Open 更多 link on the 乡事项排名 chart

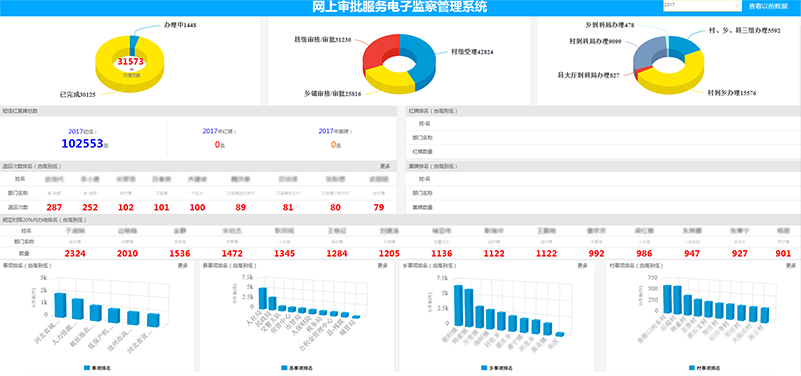click(x=582, y=266)
